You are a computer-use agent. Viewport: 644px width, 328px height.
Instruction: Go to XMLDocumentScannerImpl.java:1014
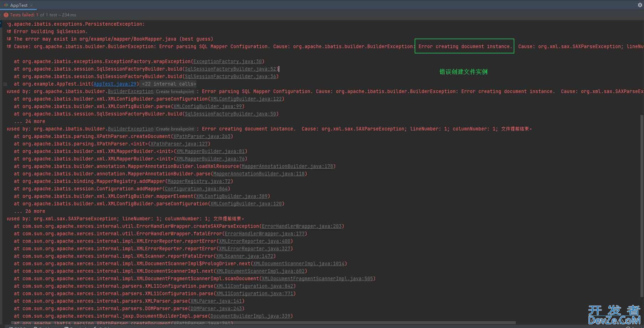(x=299, y=264)
